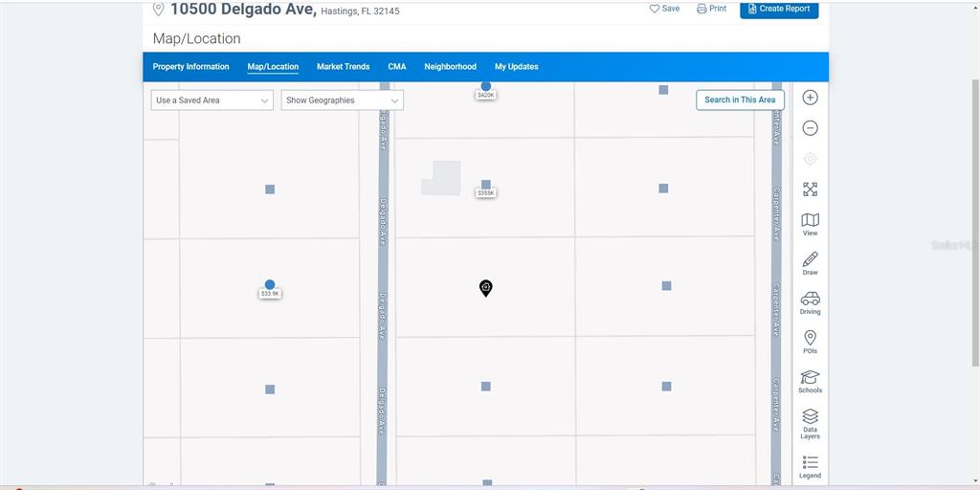Show Schools on the map
980x490 pixels.
[x=810, y=382]
